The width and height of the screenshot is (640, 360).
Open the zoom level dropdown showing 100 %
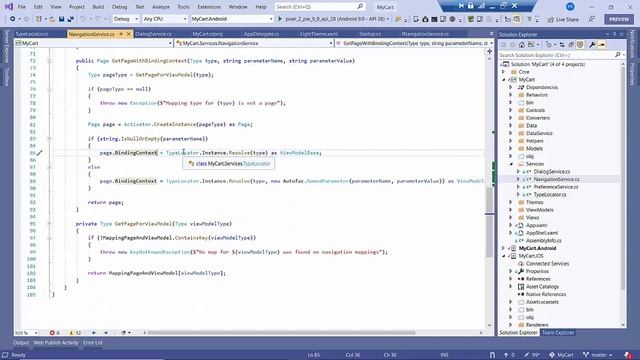click(27, 333)
